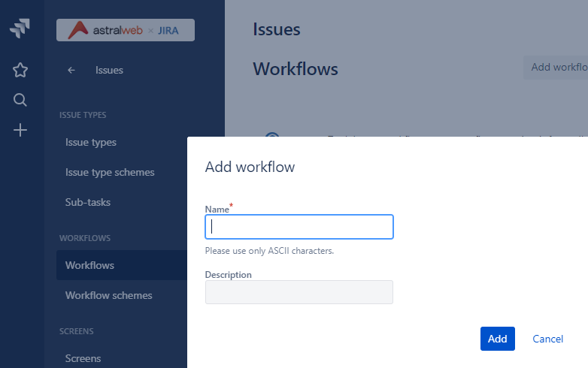588x368 pixels.
Task: Open Sub-tasks settings page
Action: [88, 202]
